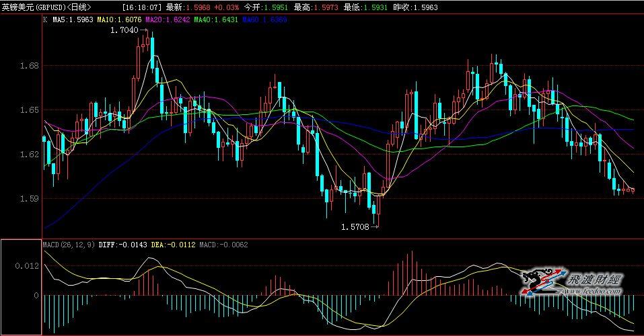
Task: Click the day high 最高:1.5973
Action: tap(316, 7)
